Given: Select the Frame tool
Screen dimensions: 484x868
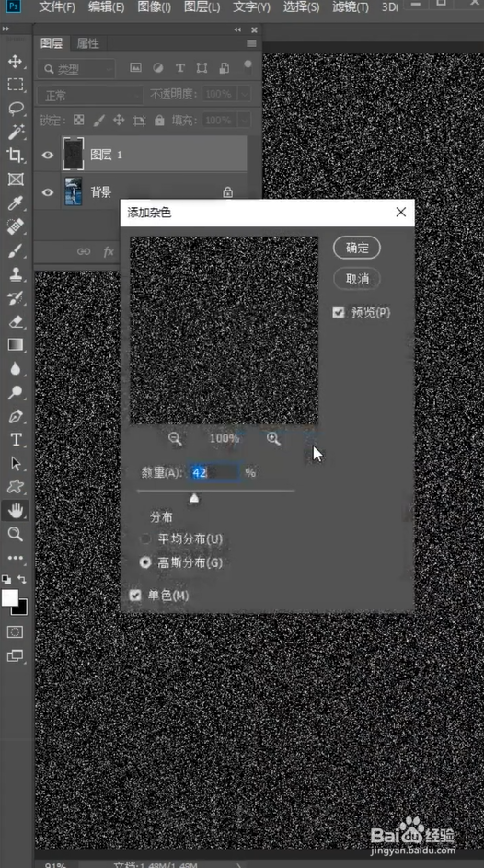Looking at the screenshot, I should coord(15,179).
